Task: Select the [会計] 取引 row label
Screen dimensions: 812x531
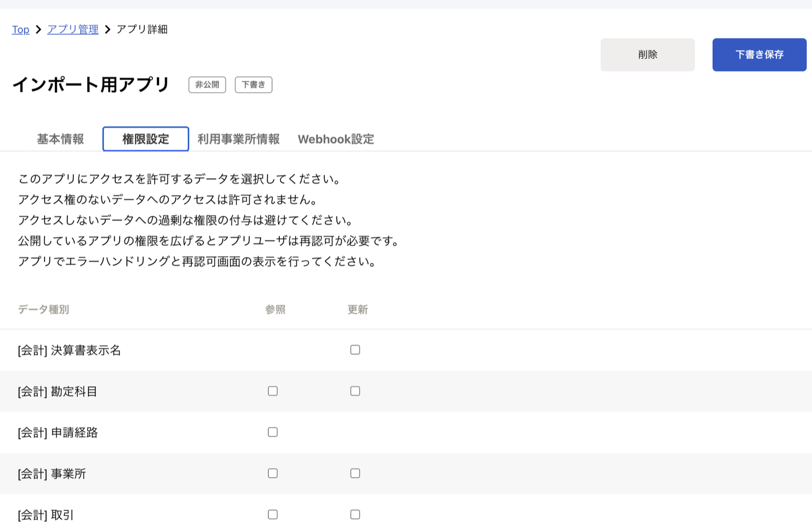Action: pyautogui.click(x=46, y=515)
